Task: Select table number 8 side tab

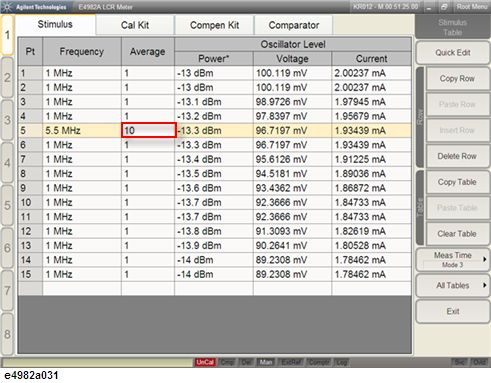Action: pyautogui.click(x=7, y=334)
